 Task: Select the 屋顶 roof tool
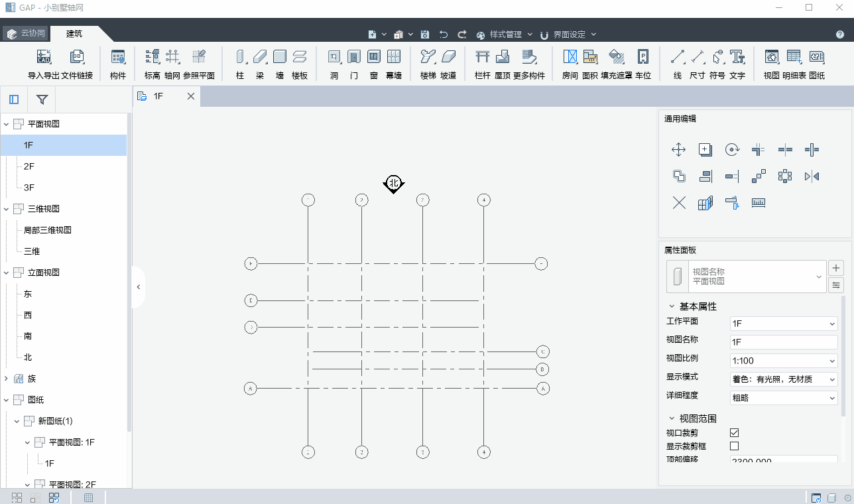point(503,64)
